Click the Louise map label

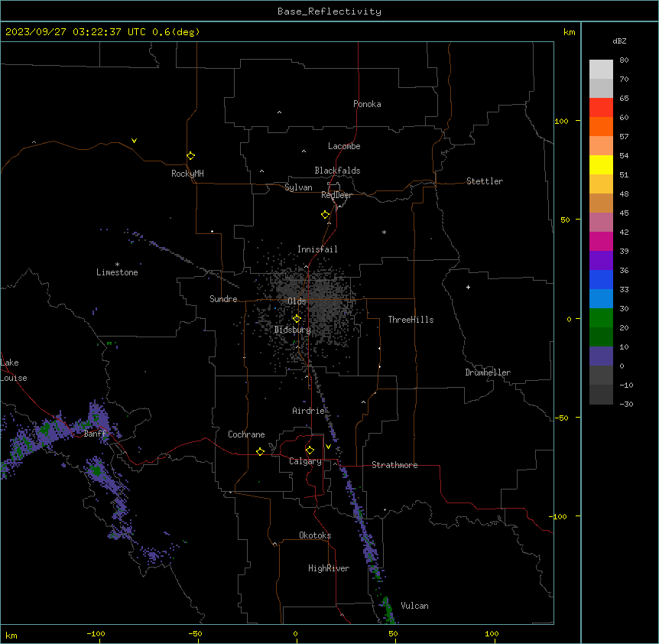click(x=14, y=378)
